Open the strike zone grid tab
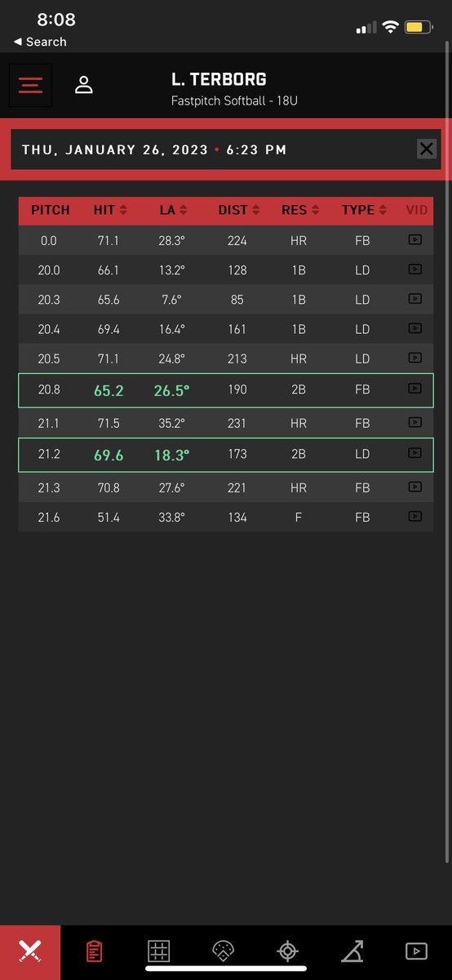This screenshot has width=452, height=980. click(158, 951)
